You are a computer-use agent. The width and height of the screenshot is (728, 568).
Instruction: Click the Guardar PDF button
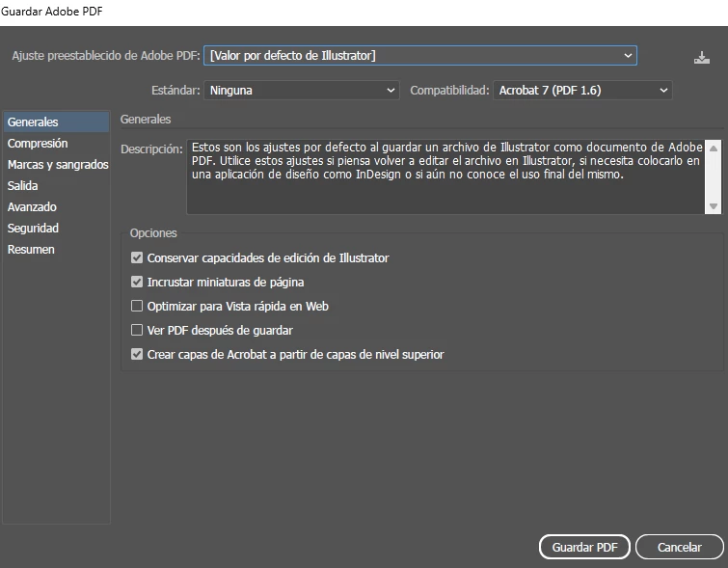[x=584, y=547]
